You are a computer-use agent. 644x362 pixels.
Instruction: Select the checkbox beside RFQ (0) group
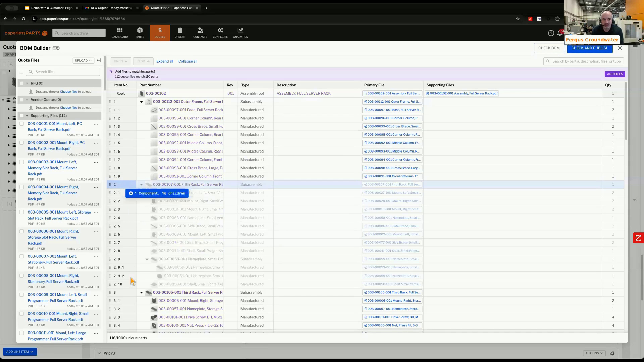pos(21,83)
